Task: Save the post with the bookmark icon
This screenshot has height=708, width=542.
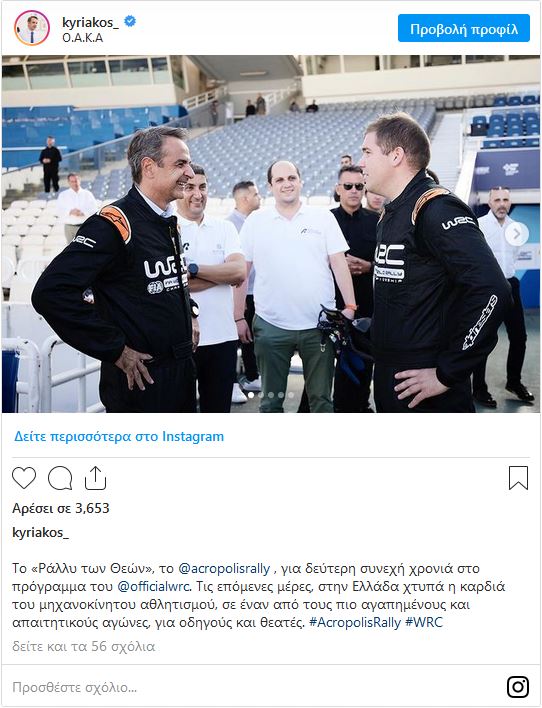Action: (518, 478)
